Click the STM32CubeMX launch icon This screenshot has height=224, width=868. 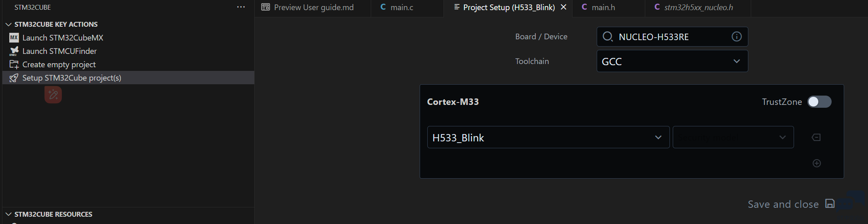14,38
